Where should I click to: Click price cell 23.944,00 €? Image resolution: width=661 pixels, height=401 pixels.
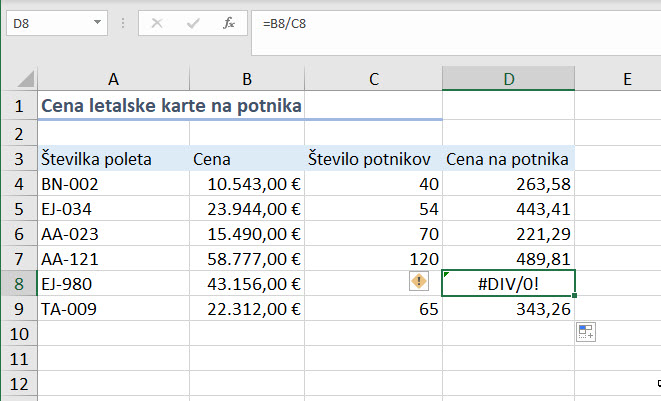pyautogui.click(x=247, y=208)
